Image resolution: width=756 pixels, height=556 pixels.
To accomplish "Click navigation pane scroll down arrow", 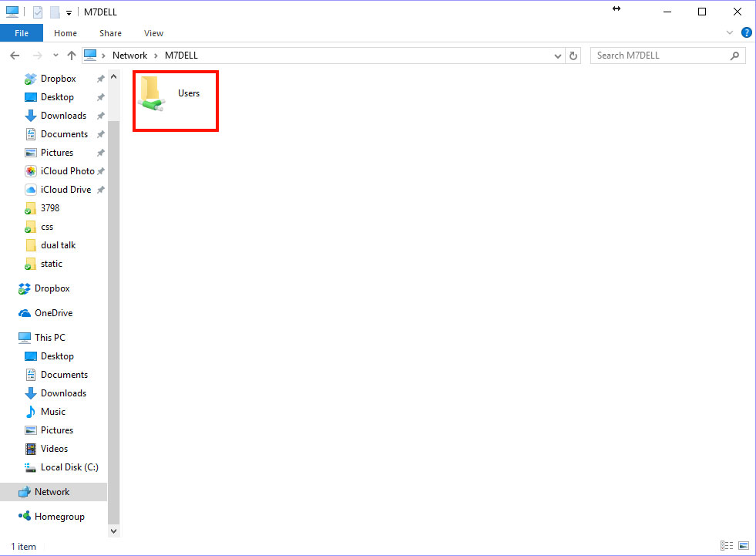I will click(114, 531).
